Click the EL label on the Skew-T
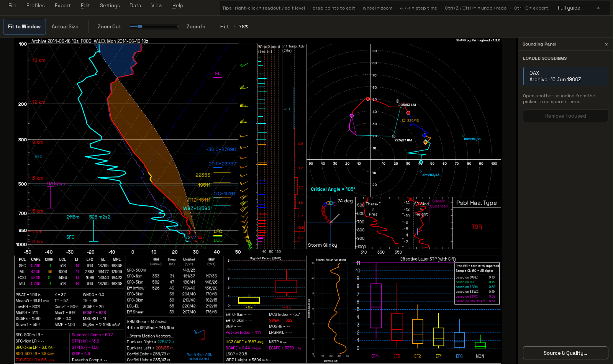This screenshot has width=613, height=364. point(218,74)
